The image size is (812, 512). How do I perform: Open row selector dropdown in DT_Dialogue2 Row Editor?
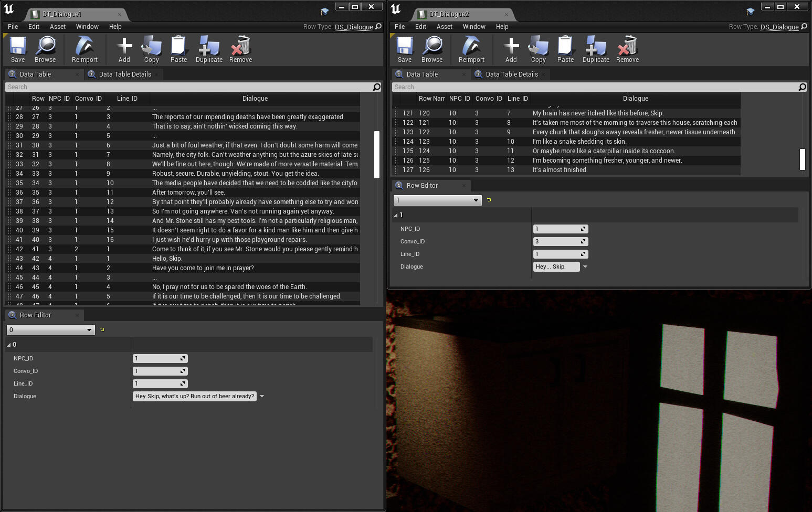(x=437, y=200)
